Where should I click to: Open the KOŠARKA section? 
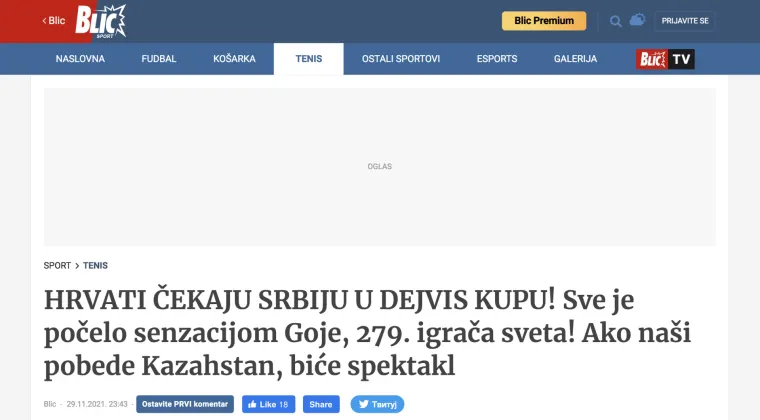[x=234, y=59]
